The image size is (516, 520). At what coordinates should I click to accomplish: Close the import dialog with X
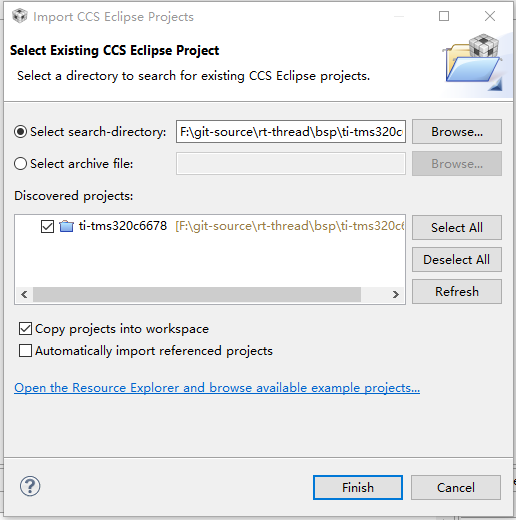pos(490,16)
